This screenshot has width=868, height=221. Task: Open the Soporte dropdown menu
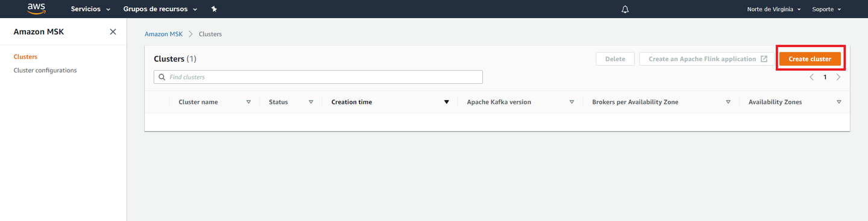pos(826,9)
